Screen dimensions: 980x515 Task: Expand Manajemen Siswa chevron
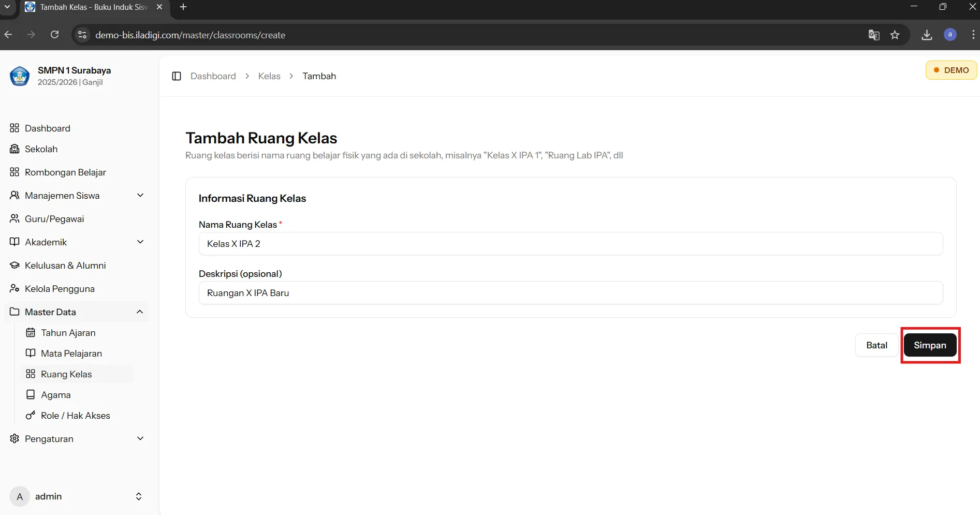[x=140, y=195]
